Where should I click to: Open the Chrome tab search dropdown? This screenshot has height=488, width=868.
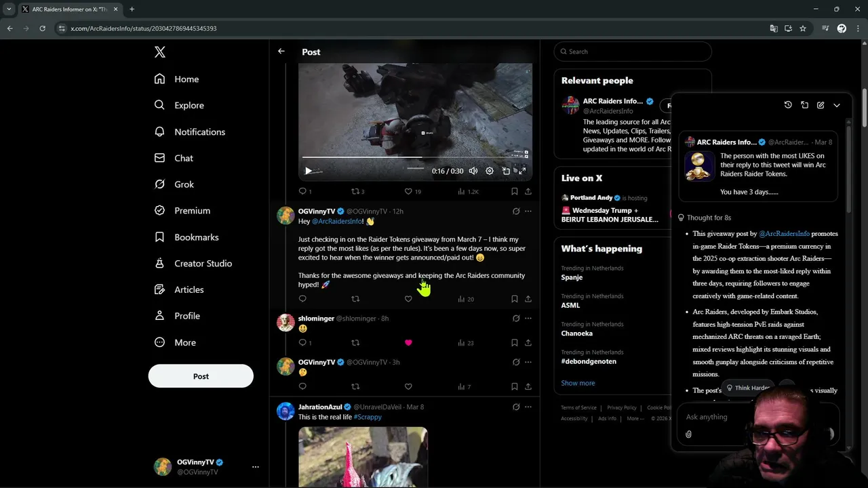9,9
